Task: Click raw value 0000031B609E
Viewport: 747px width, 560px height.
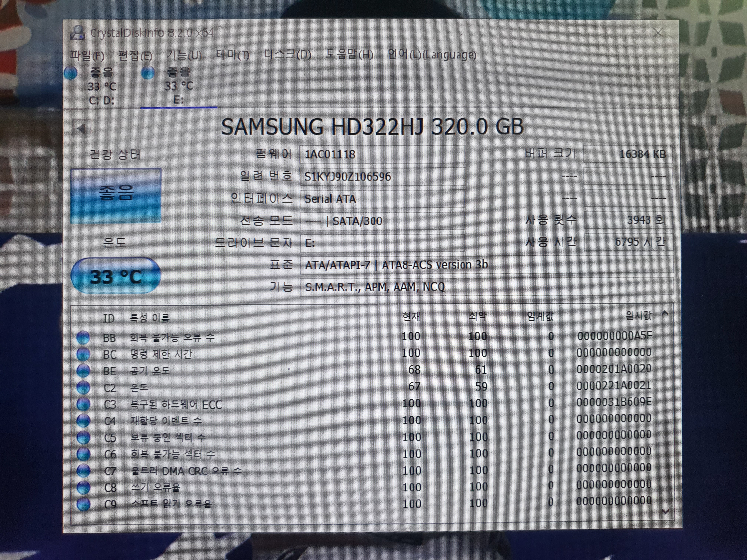Action: point(614,402)
